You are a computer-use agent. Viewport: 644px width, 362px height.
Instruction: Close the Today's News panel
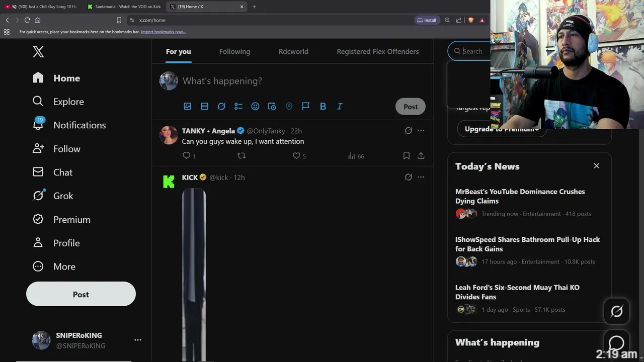click(x=597, y=166)
